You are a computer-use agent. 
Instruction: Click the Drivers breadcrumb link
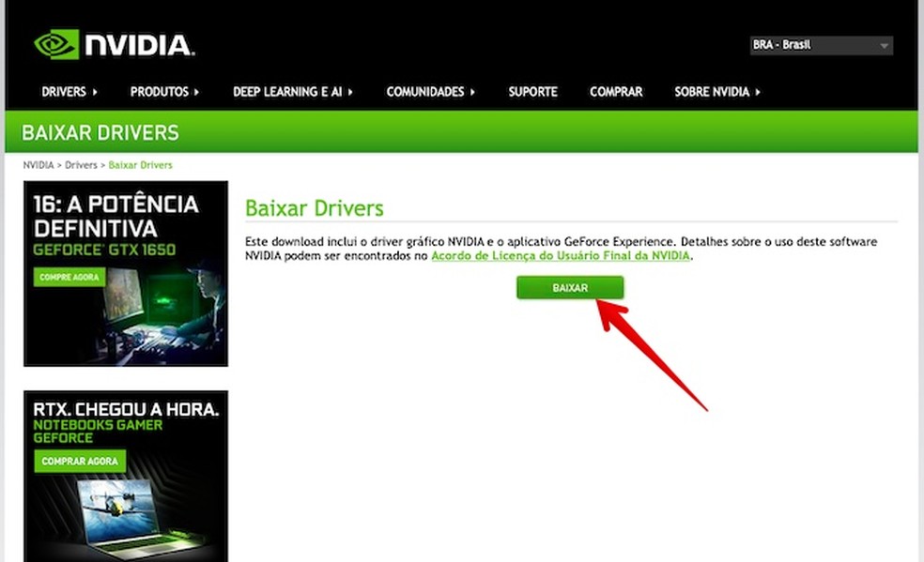pyautogui.click(x=81, y=165)
